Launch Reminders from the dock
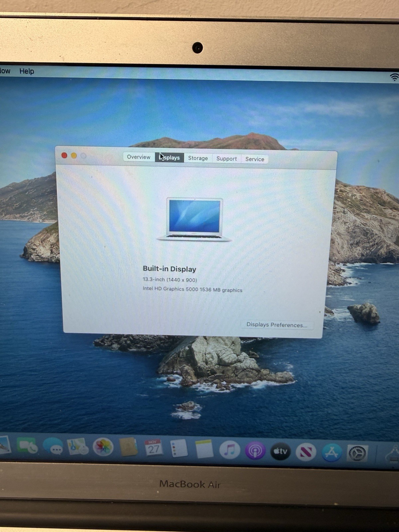 click(179, 449)
